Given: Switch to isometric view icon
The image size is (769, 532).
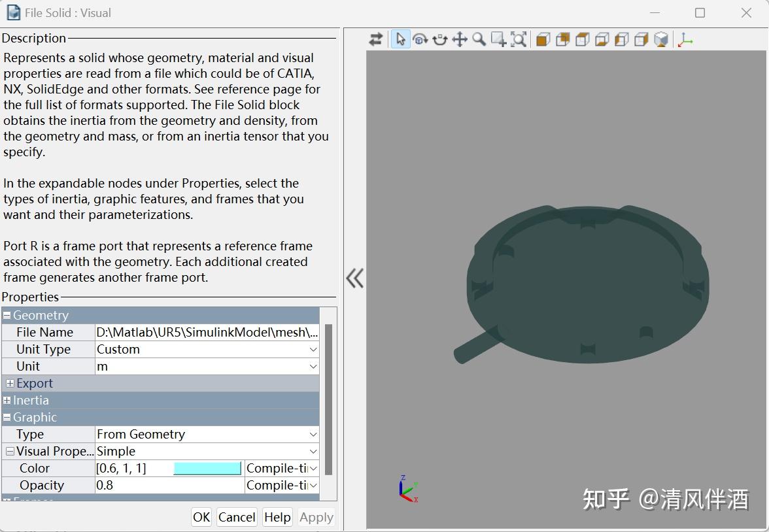Looking at the screenshot, I should coord(661,39).
